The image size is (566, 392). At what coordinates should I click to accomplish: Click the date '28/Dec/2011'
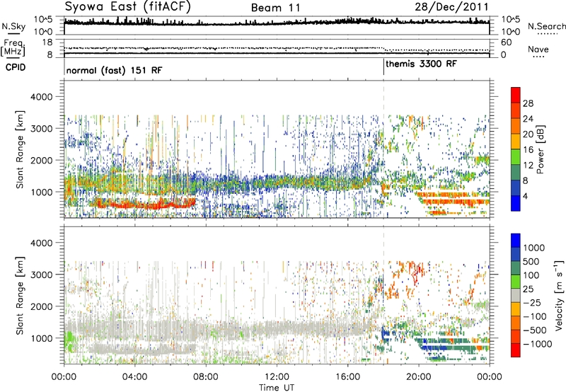451,7
